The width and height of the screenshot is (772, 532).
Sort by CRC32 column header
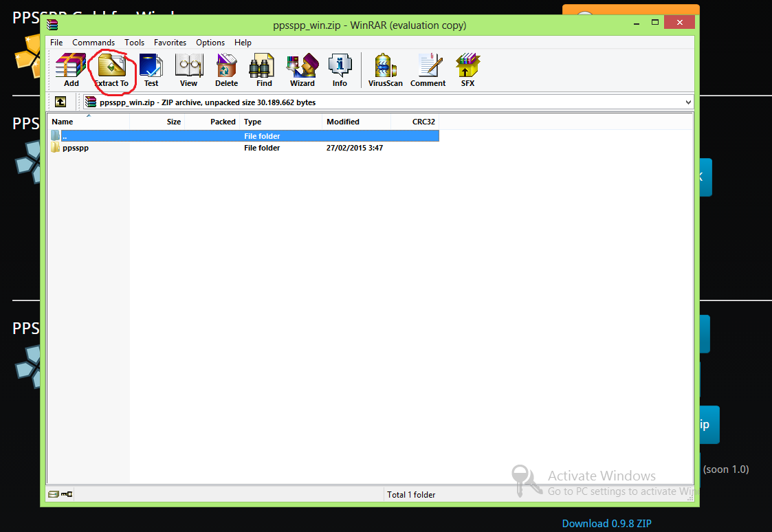coord(415,122)
